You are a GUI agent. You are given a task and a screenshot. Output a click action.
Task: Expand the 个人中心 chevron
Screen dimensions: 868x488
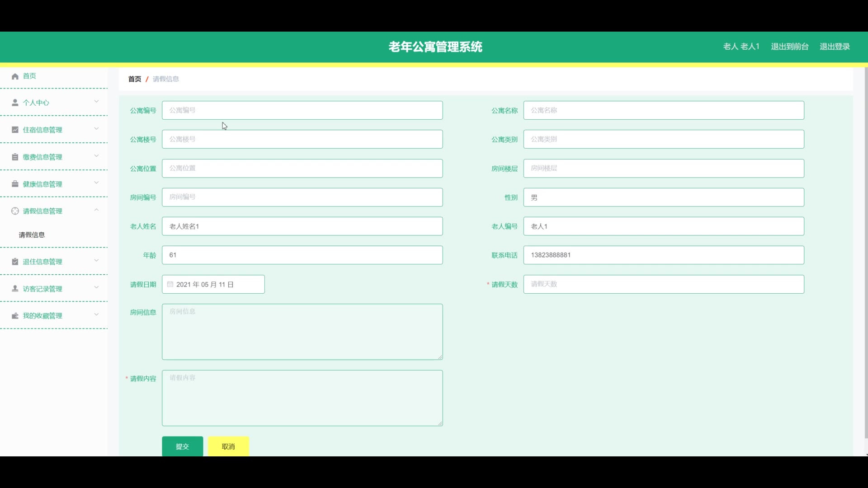point(96,102)
